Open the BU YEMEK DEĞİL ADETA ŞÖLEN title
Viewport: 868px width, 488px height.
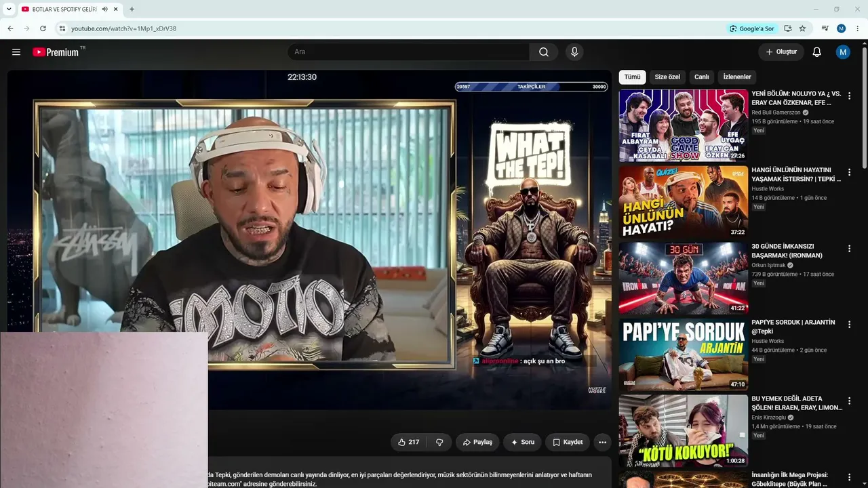(797, 403)
